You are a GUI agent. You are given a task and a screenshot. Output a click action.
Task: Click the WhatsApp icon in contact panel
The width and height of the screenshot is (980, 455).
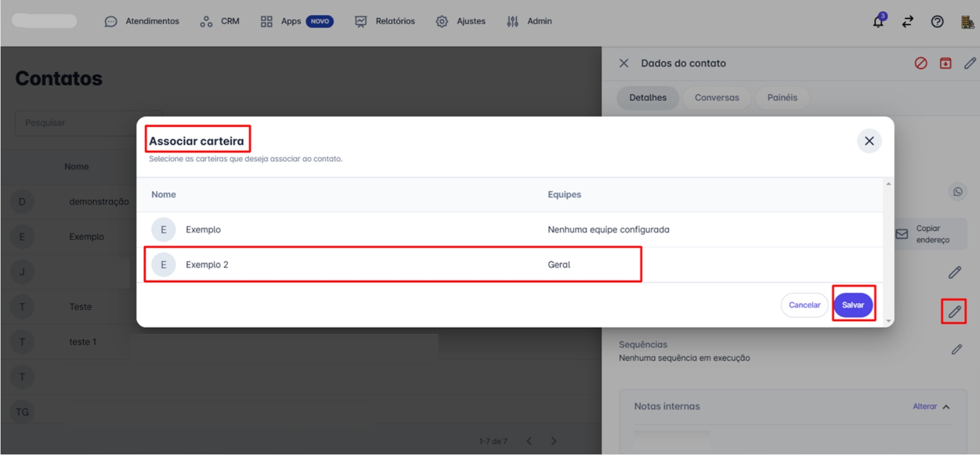(958, 192)
